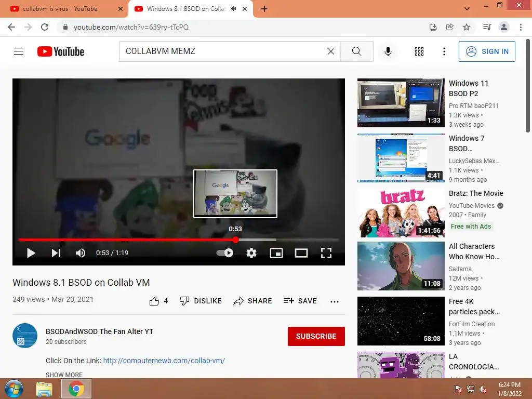Screen dimensions: 532x399
Task: Open the player settings gear
Action: click(251, 253)
